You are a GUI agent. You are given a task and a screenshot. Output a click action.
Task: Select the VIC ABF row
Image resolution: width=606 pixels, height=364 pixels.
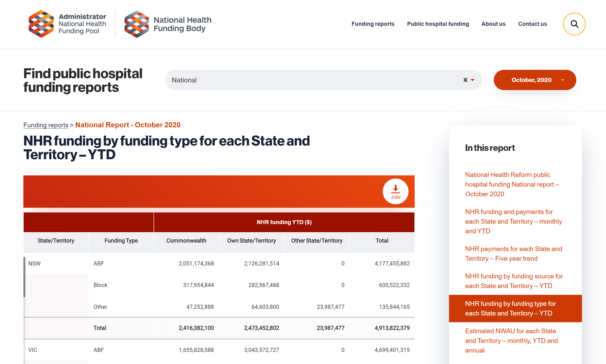(219, 350)
